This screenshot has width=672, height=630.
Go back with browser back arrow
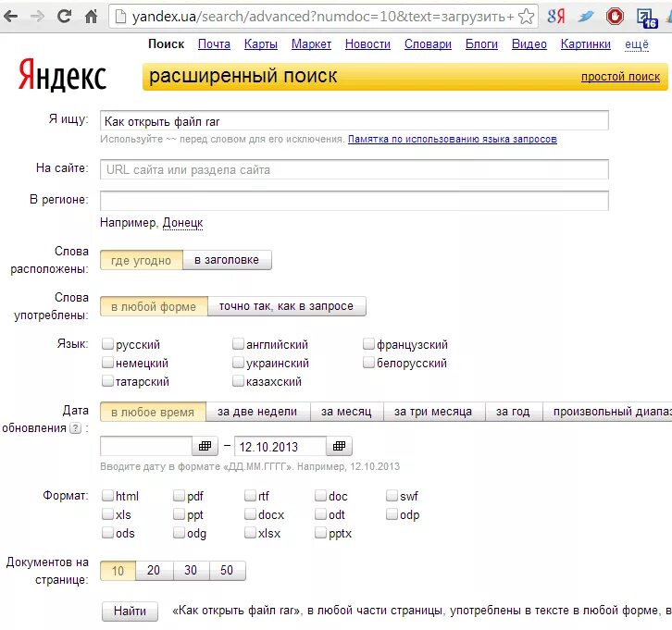tap(11, 17)
